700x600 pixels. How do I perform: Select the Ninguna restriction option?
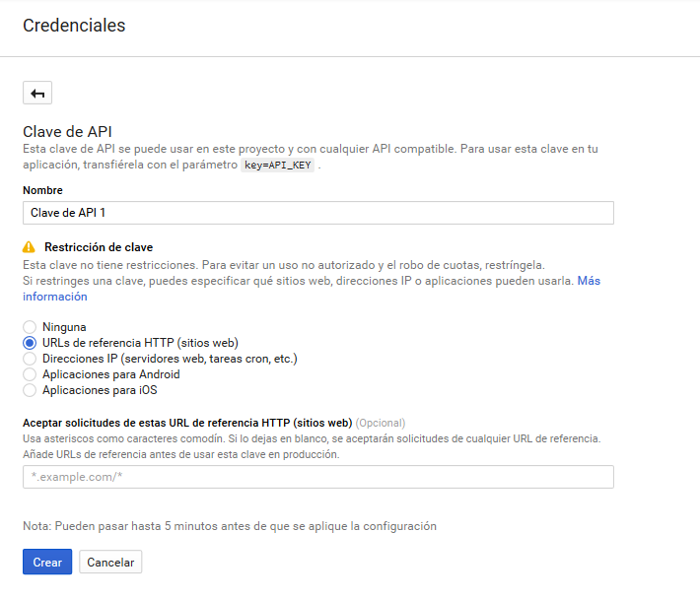pyautogui.click(x=30, y=327)
